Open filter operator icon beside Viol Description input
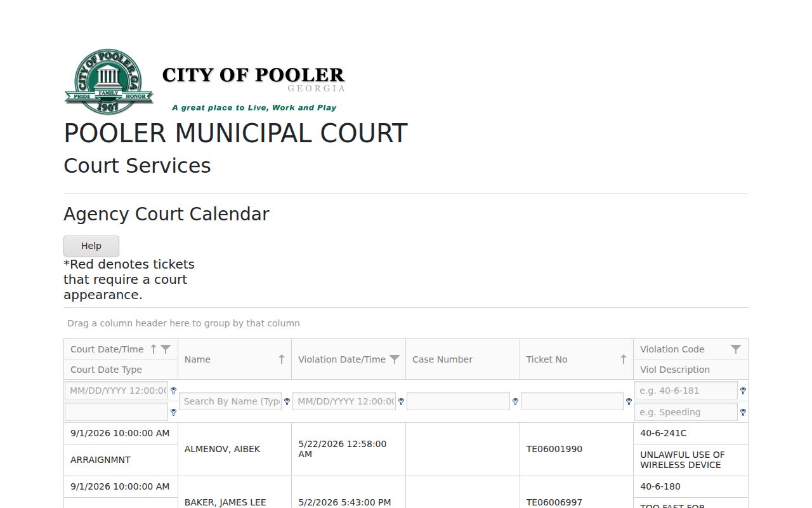812x508 pixels. click(x=743, y=413)
